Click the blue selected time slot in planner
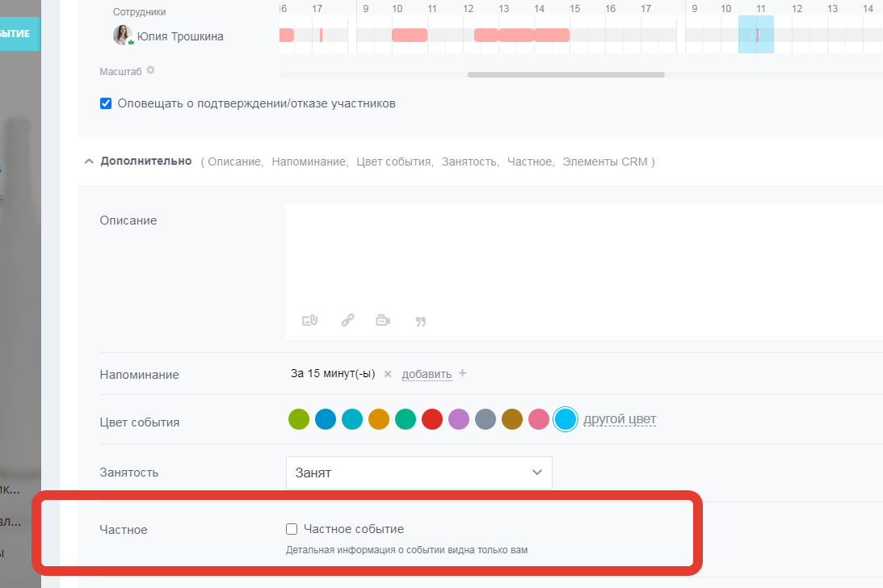Screen dimensions: 883x588 coord(755,35)
